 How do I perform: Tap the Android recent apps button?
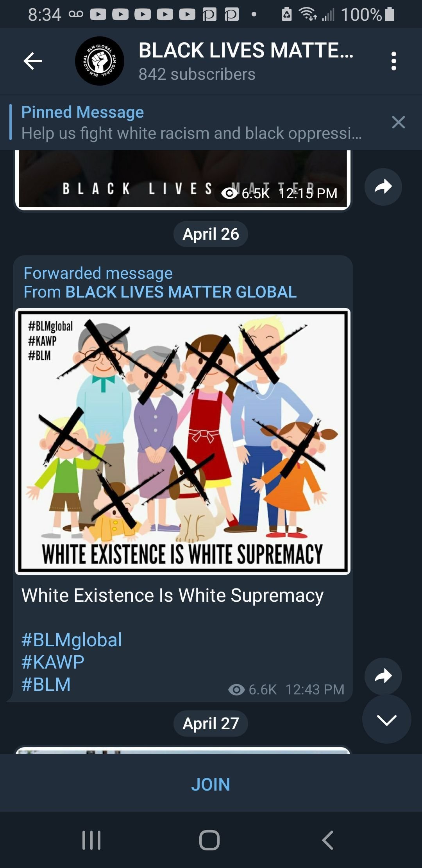(x=91, y=840)
